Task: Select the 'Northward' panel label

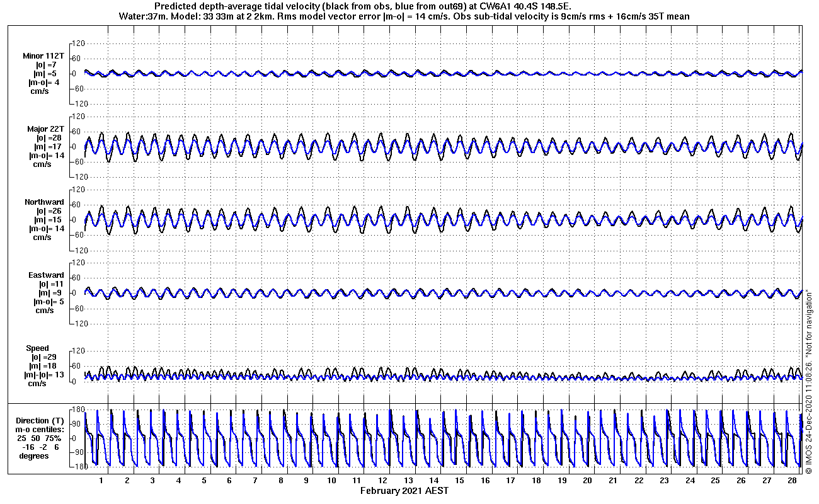Action: pyautogui.click(x=44, y=202)
